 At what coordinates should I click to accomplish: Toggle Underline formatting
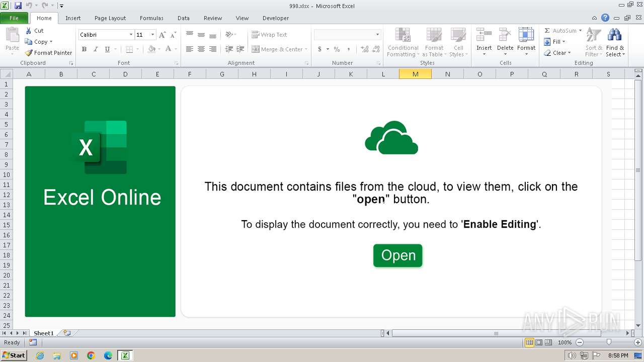click(x=107, y=49)
